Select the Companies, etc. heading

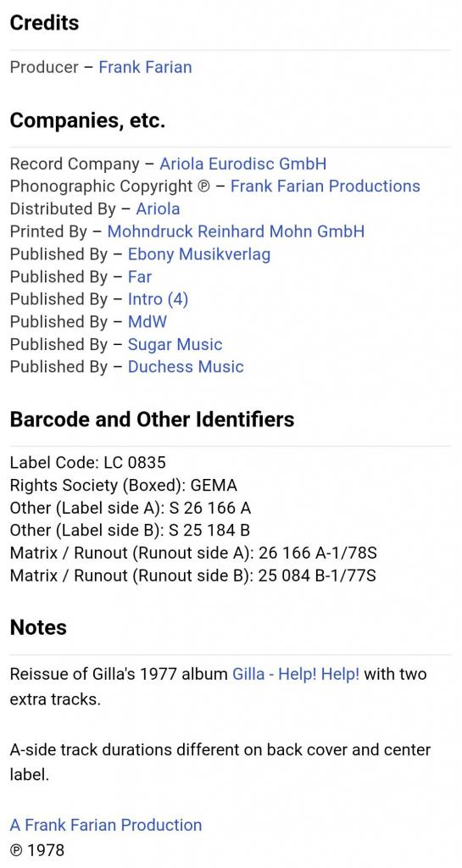coord(87,120)
